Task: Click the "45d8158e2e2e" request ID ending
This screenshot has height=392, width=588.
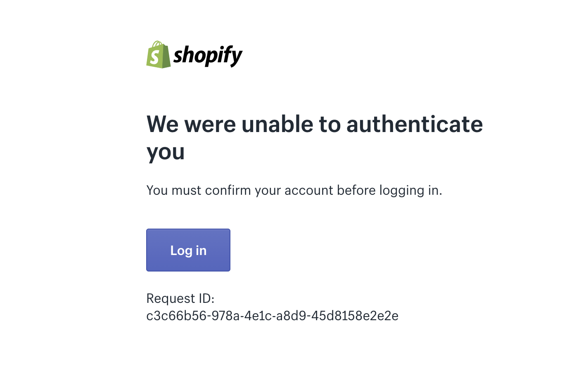Action: click(x=355, y=316)
